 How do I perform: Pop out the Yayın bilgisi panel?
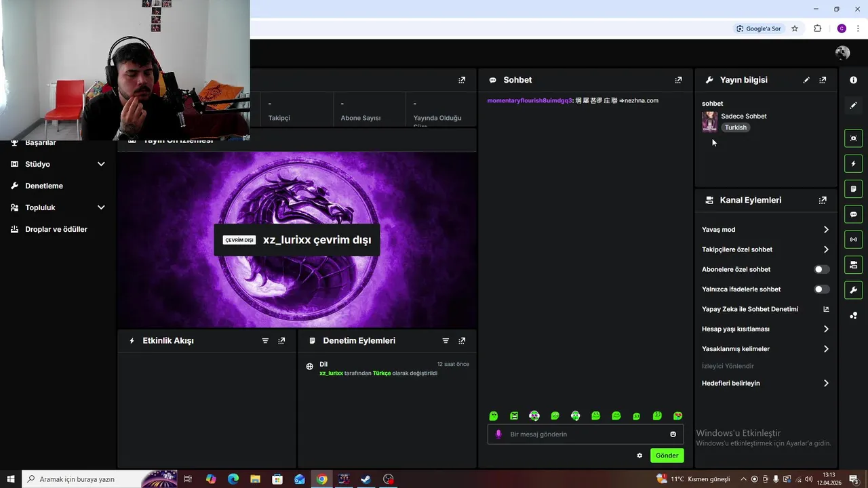click(823, 80)
